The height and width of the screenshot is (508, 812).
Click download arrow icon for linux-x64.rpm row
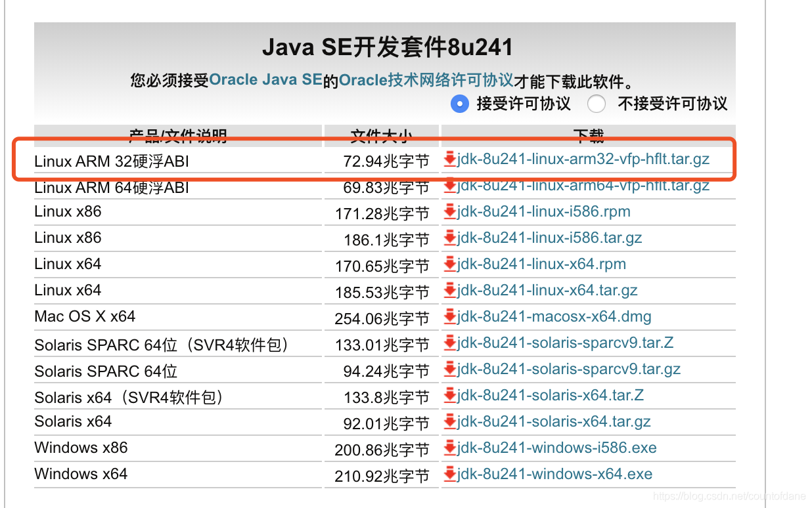point(450,264)
